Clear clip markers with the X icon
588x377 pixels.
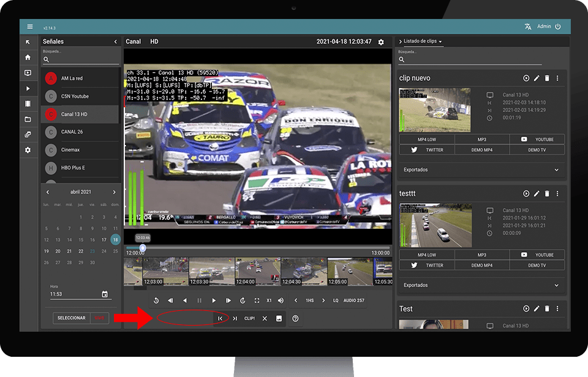point(265,318)
